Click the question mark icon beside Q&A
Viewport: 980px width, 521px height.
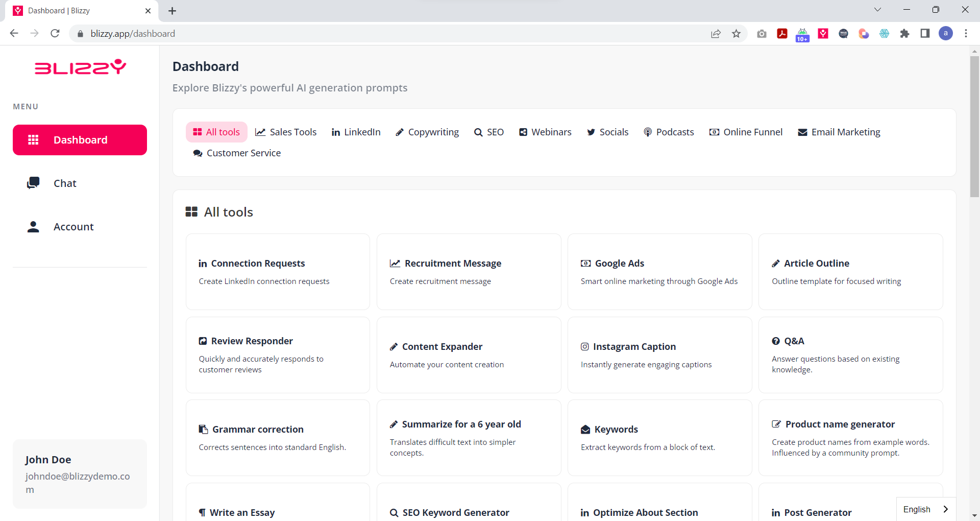pos(776,341)
